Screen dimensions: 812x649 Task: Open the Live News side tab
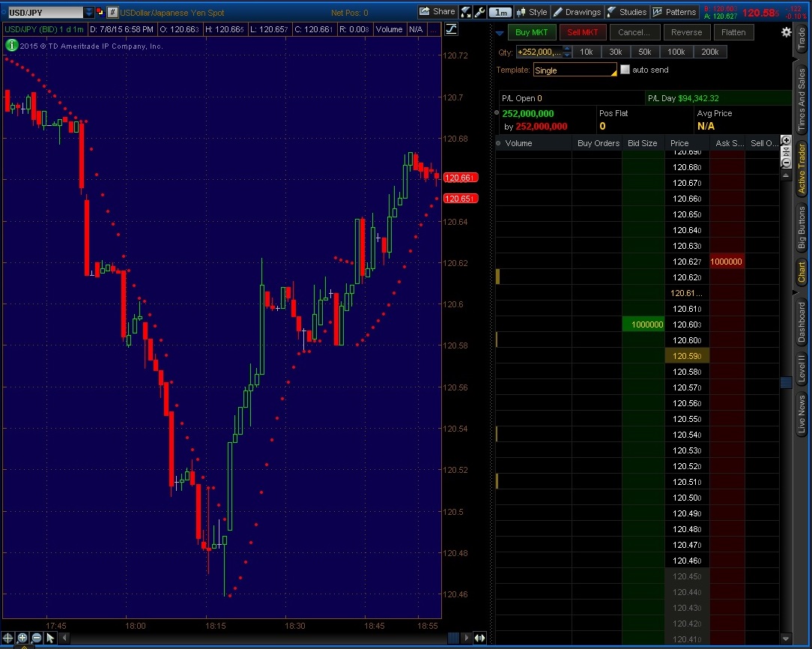pos(802,414)
